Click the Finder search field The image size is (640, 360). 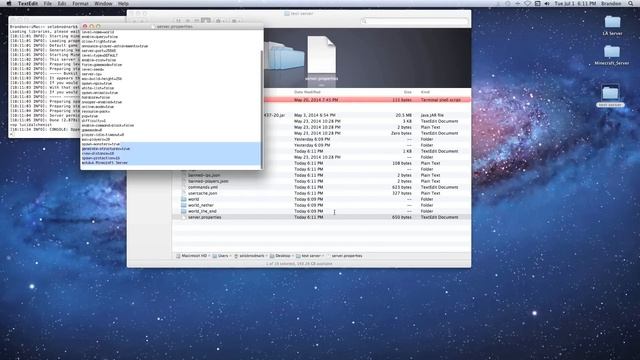point(414,21)
